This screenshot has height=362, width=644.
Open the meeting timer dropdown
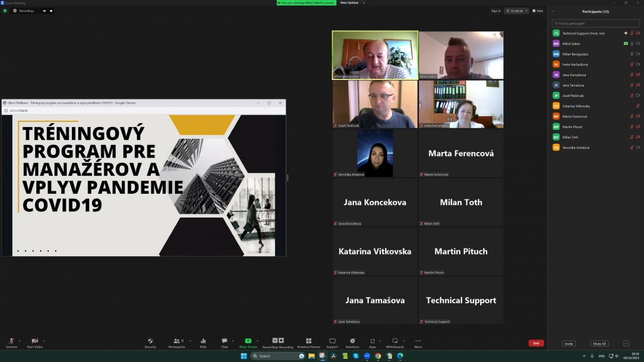point(517,11)
